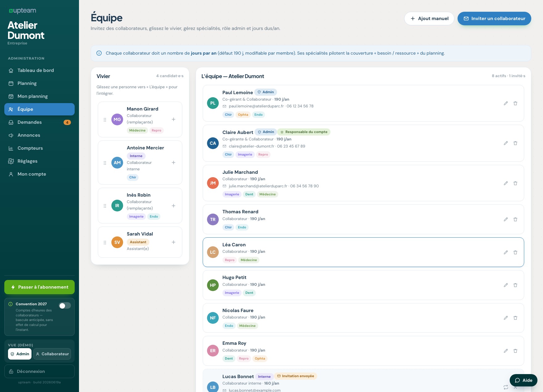Image resolution: width=543 pixels, height=392 pixels.
Task: Click the drag handle beside Sarah Vidal
Action: (x=105, y=243)
